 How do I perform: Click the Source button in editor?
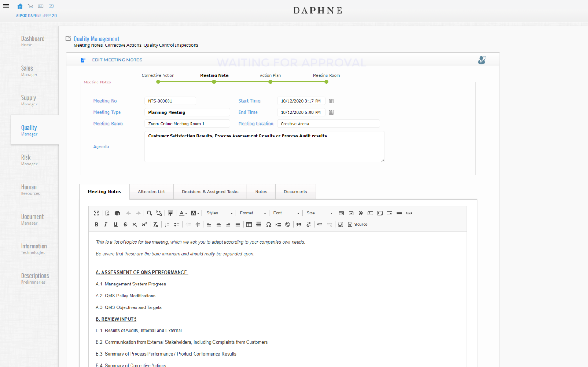pos(358,225)
